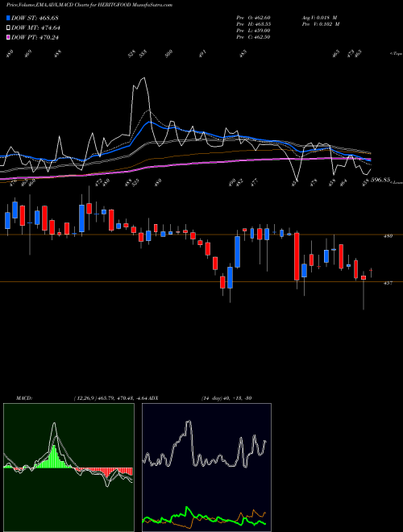Select the 'DOW ST: 468.68' legend label
The image size is (403, 532).
[35, 18]
